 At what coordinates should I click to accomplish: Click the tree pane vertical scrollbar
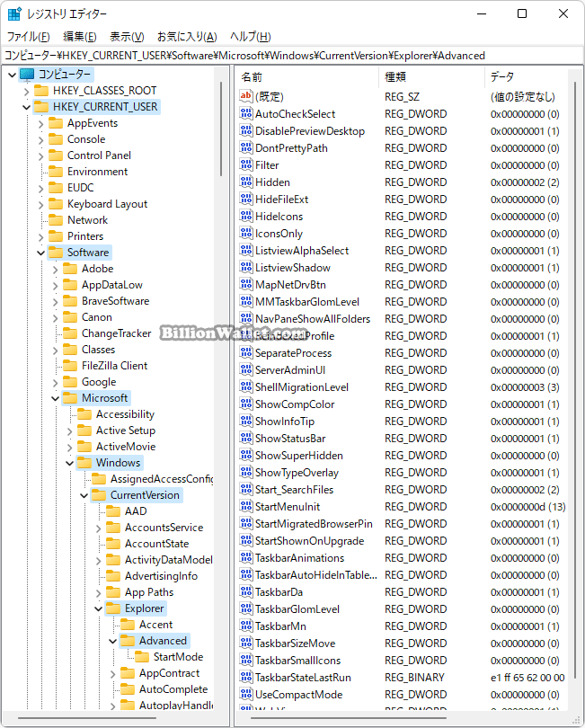coord(221,129)
